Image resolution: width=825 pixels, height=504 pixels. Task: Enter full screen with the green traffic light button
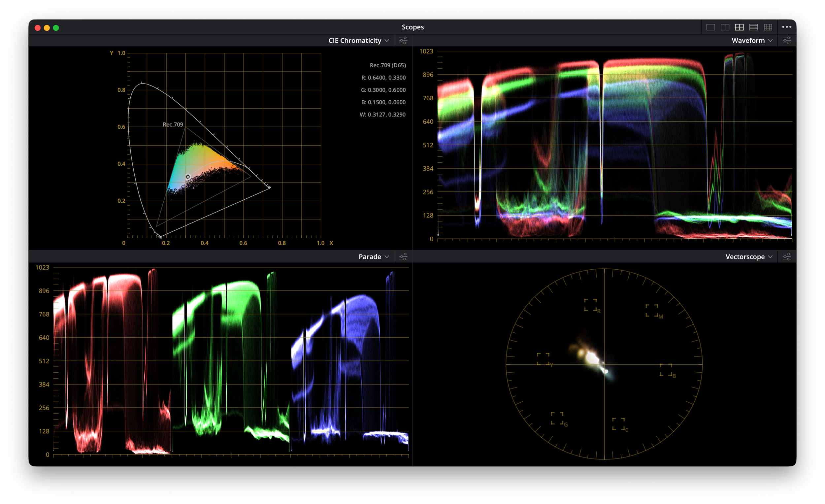pos(56,27)
